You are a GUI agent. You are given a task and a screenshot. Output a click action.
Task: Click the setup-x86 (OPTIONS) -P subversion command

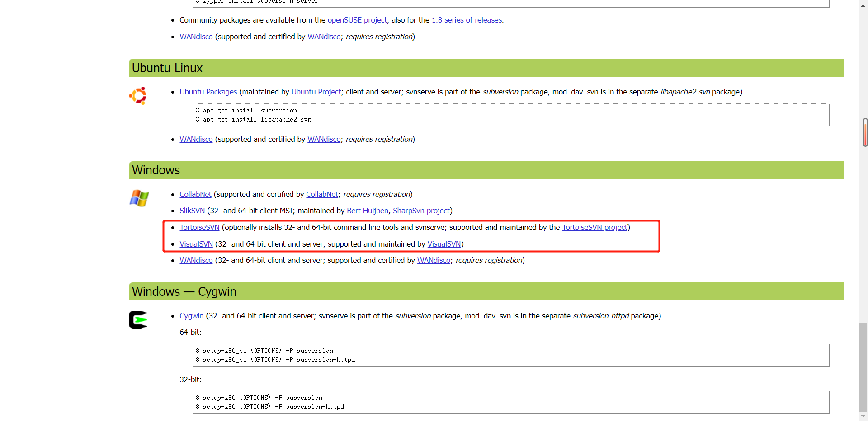(x=259, y=398)
